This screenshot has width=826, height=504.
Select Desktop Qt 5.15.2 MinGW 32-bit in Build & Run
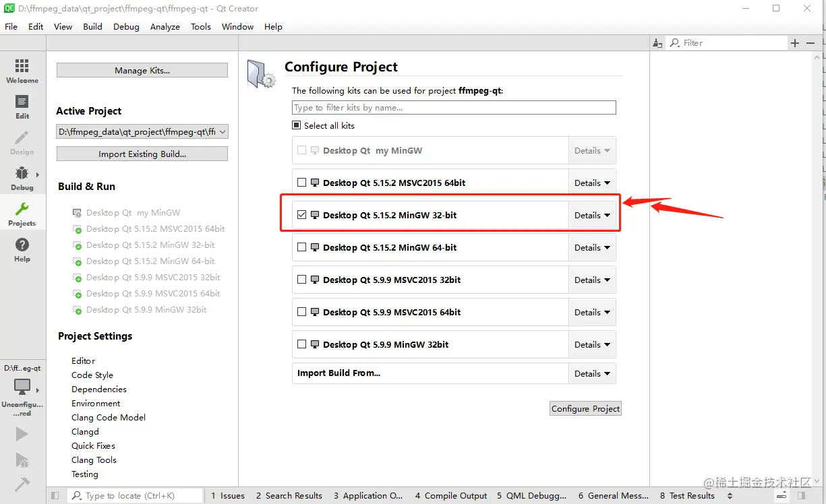coord(150,245)
